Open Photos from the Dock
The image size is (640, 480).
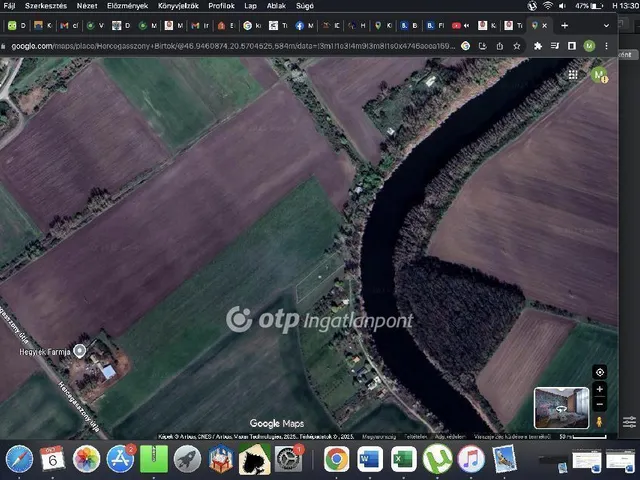[86, 459]
